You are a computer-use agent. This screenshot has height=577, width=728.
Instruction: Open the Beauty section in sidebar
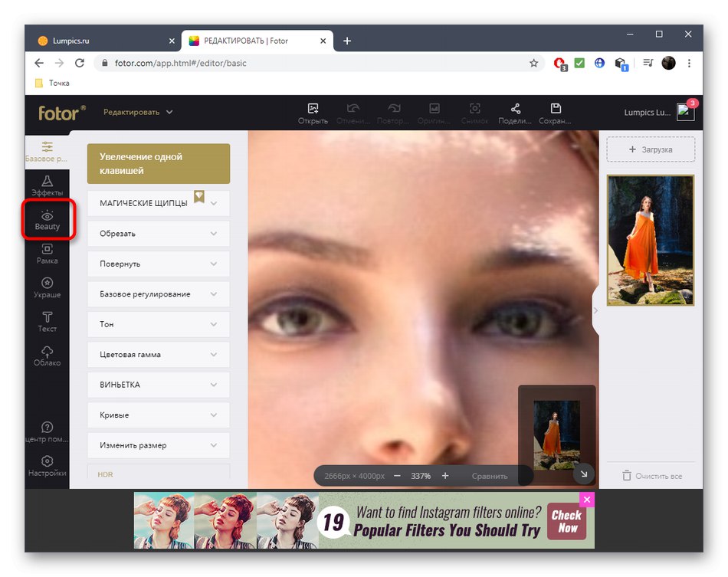coord(47,220)
